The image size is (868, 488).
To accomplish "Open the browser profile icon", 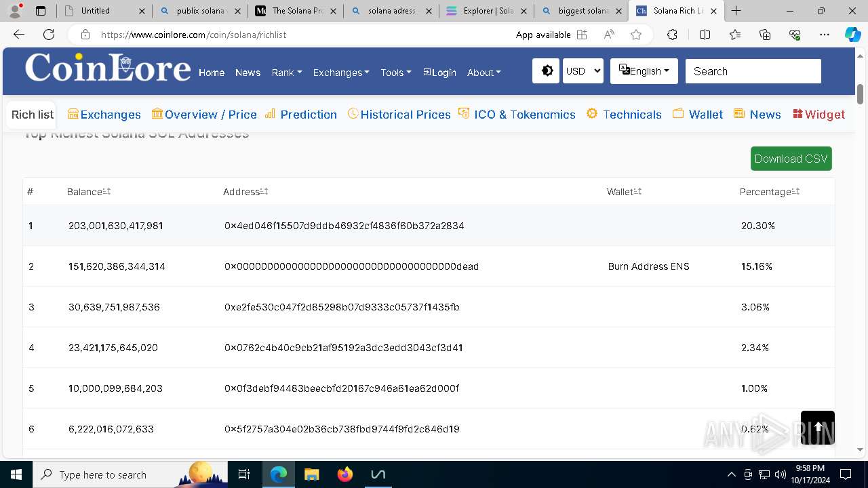I will [x=15, y=11].
